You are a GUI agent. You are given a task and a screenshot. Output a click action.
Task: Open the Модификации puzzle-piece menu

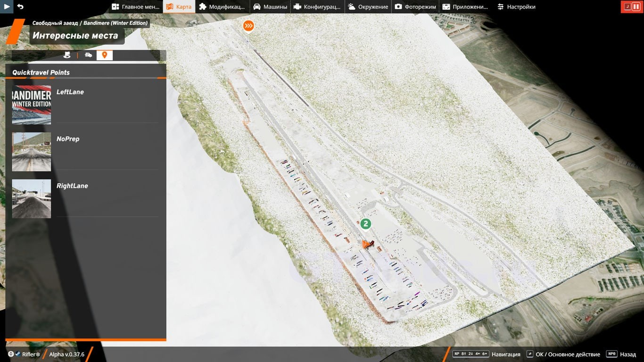tap(222, 7)
